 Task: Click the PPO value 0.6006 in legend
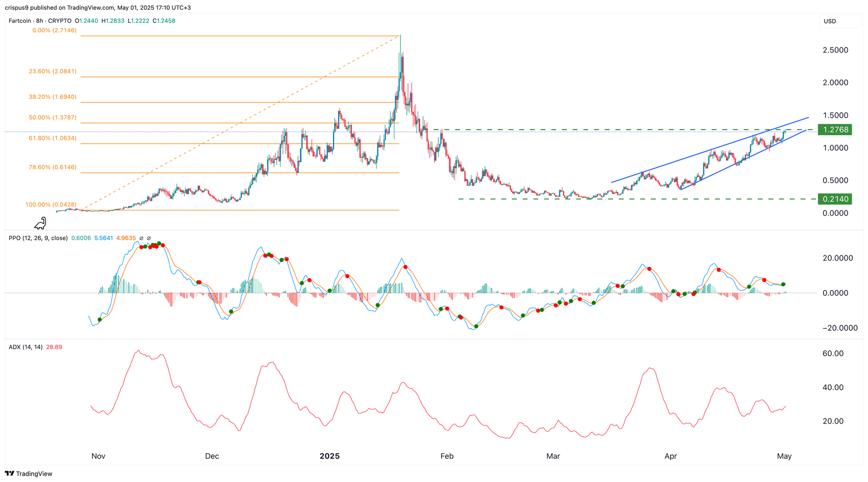tap(81, 238)
